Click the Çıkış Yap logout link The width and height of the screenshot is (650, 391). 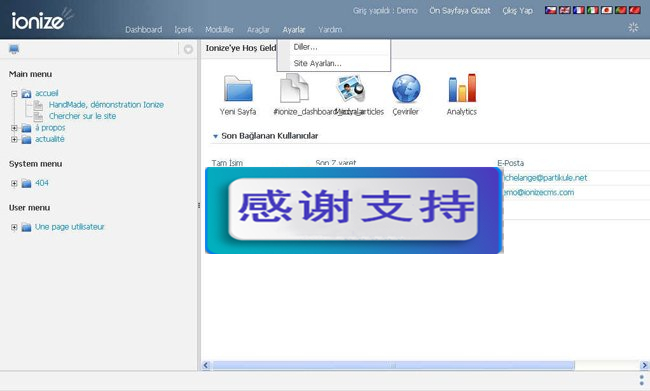click(517, 11)
